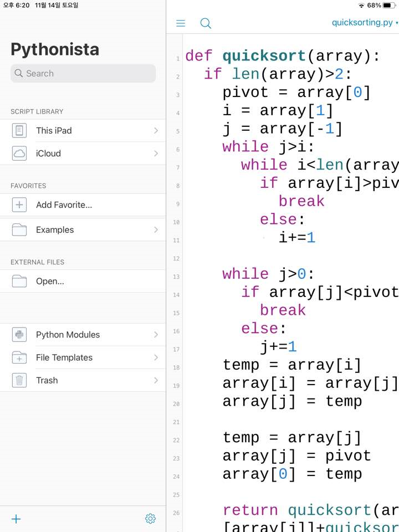
Task: Tap the battery indicator in status bar
Action: click(389, 6)
